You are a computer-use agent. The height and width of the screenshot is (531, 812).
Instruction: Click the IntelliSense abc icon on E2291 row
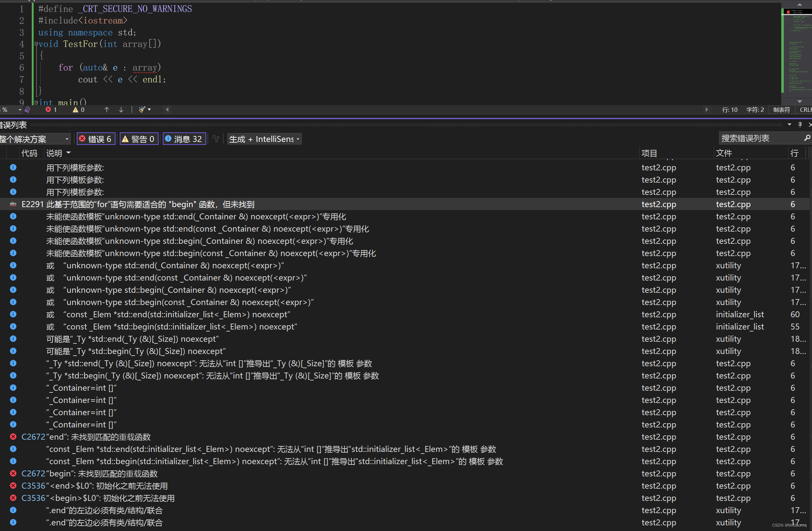pyautogui.click(x=13, y=204)
